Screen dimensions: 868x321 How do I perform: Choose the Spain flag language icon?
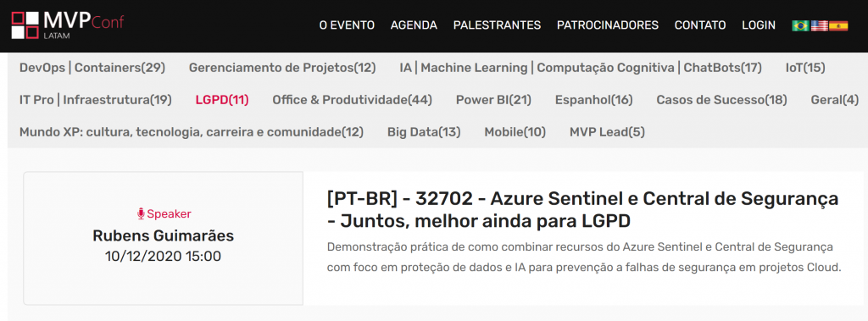coord(838,25)
